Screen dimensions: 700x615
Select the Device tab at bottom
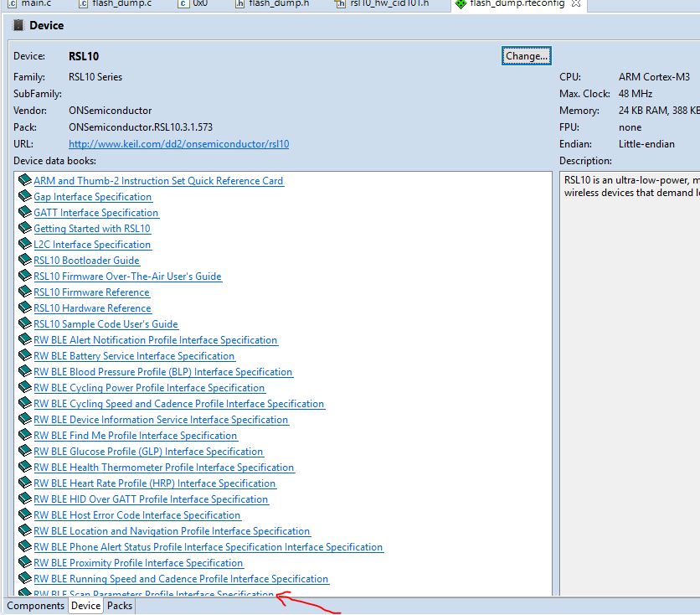click(x=85, y=606)
